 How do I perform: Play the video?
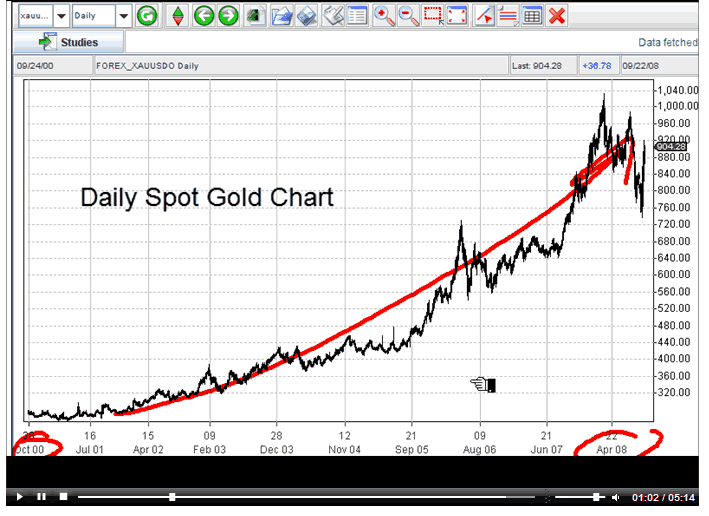tap(19, 497)
